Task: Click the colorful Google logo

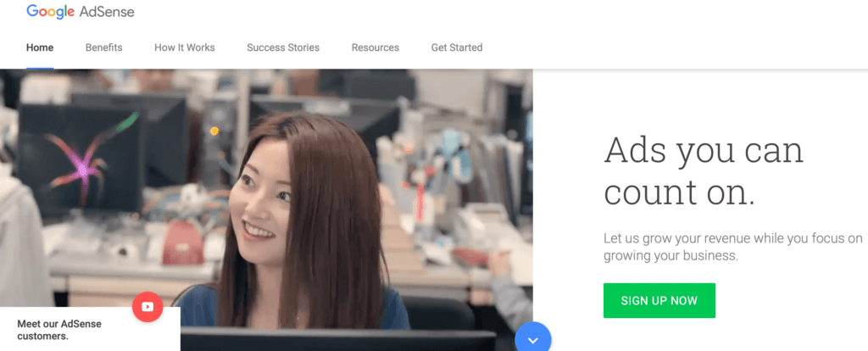Action: pos(50,12)
